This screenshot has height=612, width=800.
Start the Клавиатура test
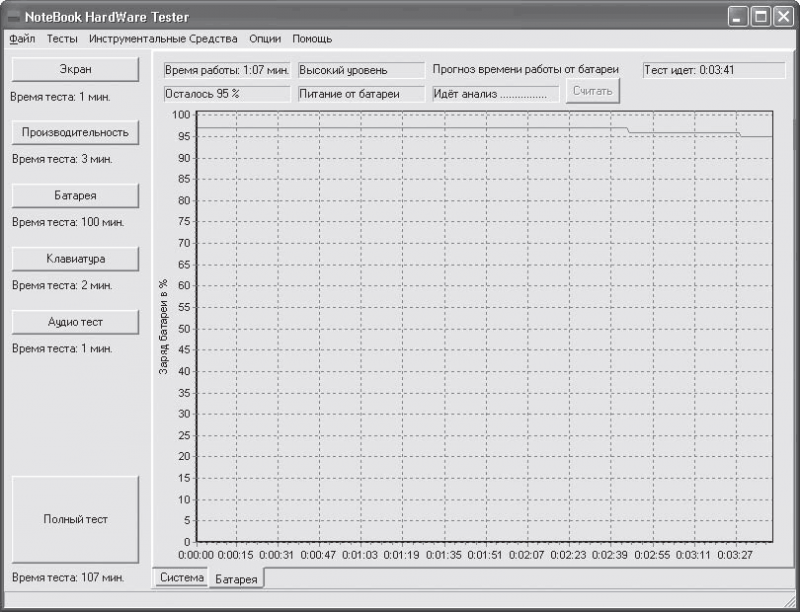(75, 259)
